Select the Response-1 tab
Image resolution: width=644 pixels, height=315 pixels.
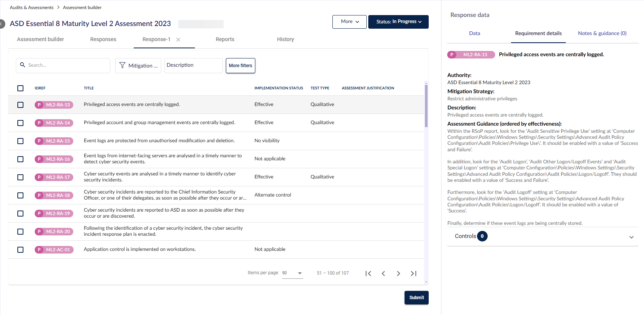click(156, 39)
